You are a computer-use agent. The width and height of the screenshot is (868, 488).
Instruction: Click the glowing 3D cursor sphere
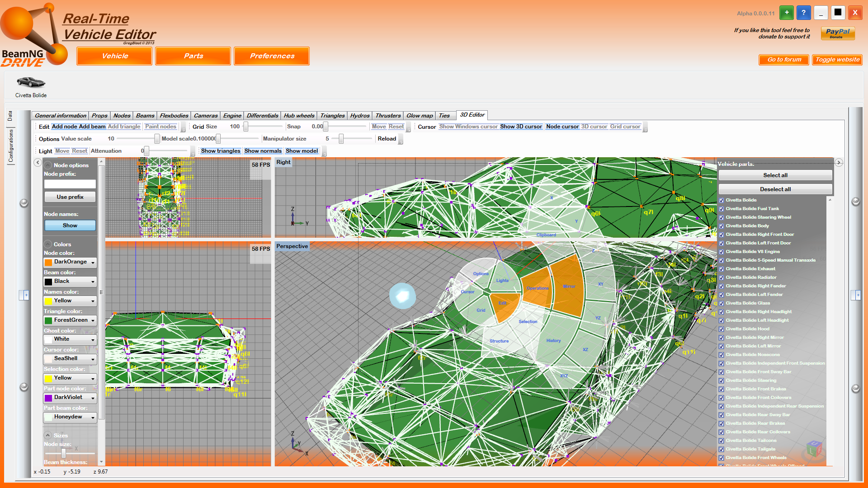[x=402, y=296]
